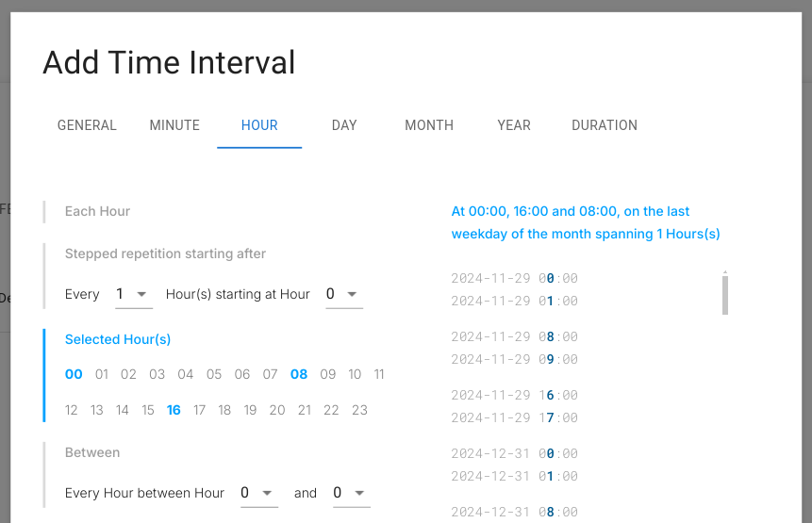Open the MINUTE tab
This screenshot has width=812, height=523.
174,125
